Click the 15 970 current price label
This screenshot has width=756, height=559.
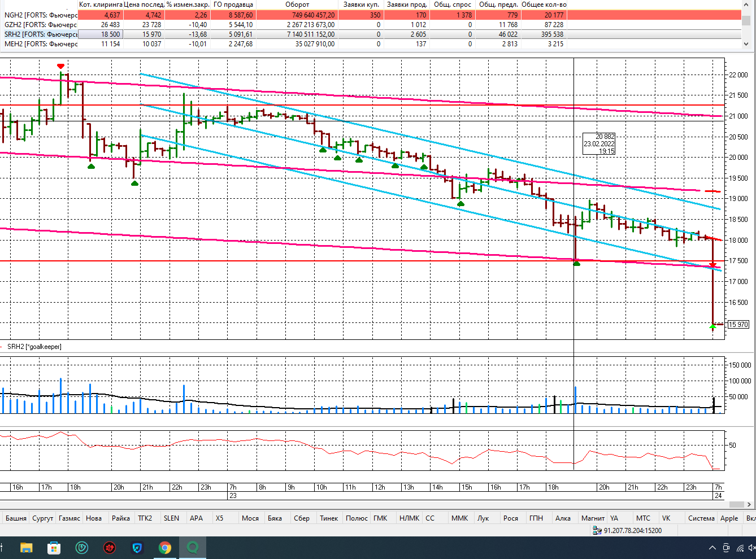(x=738, y=325)
